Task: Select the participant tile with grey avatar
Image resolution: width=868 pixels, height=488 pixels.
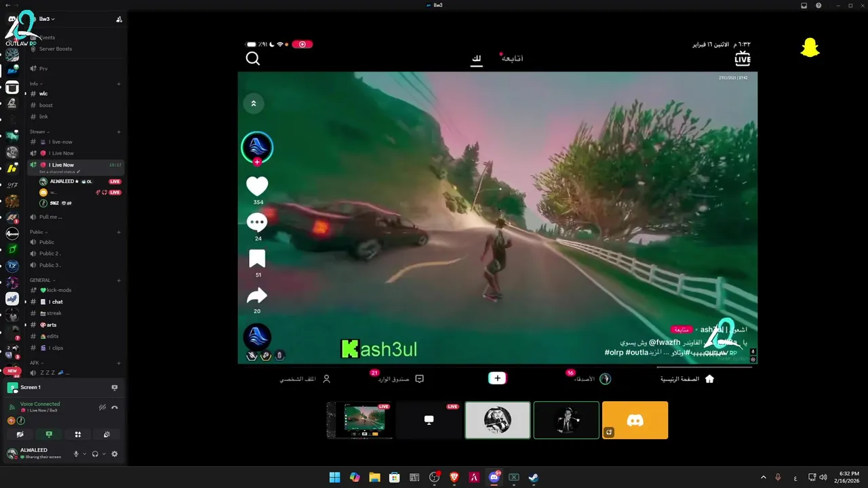Action: 498,420
